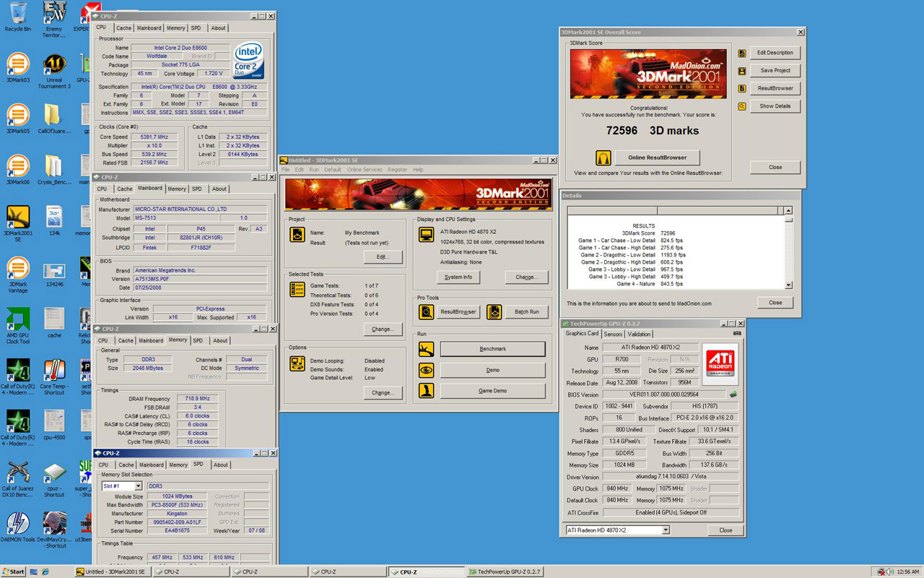Viewport: 924px width, 578px height.
Task: Close the Details window with its Close button
Action: pos(775,303)
